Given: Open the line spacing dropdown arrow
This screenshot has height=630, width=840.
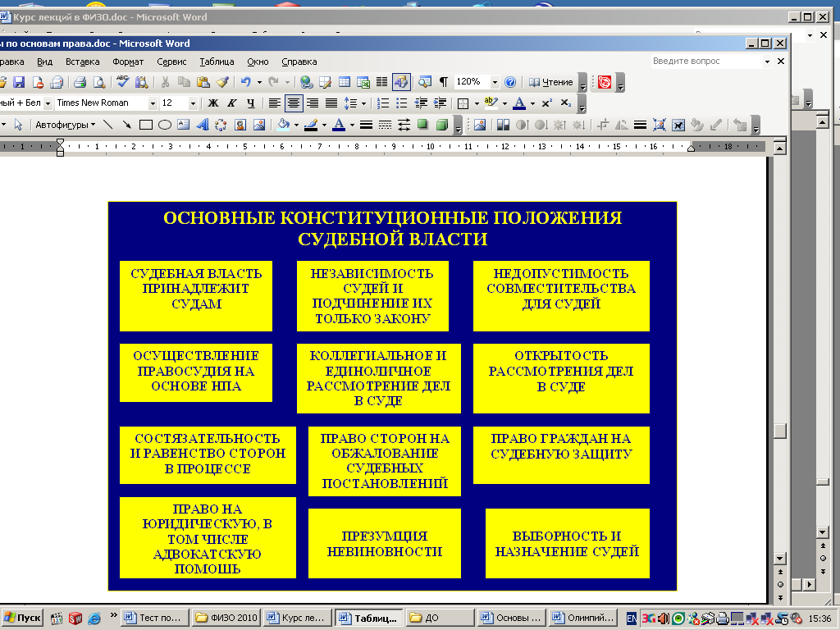Looking at the screenshot, I should coord(363,103).
